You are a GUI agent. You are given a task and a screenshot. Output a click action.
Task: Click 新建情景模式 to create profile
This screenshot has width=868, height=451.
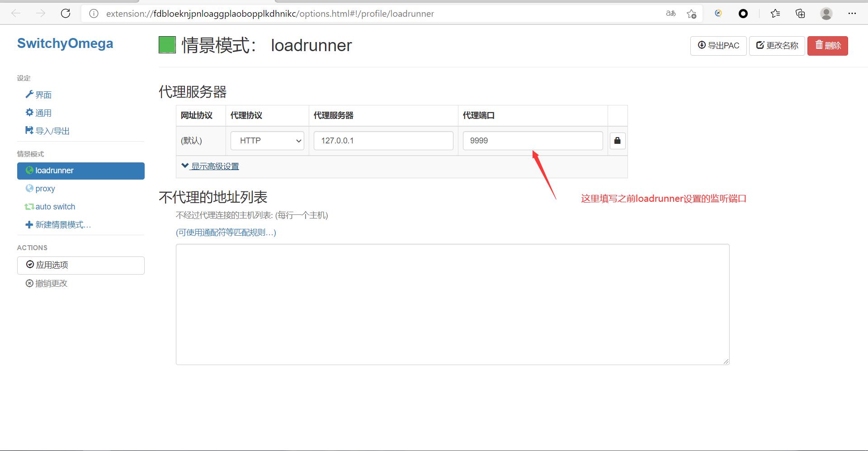point(58,225)
